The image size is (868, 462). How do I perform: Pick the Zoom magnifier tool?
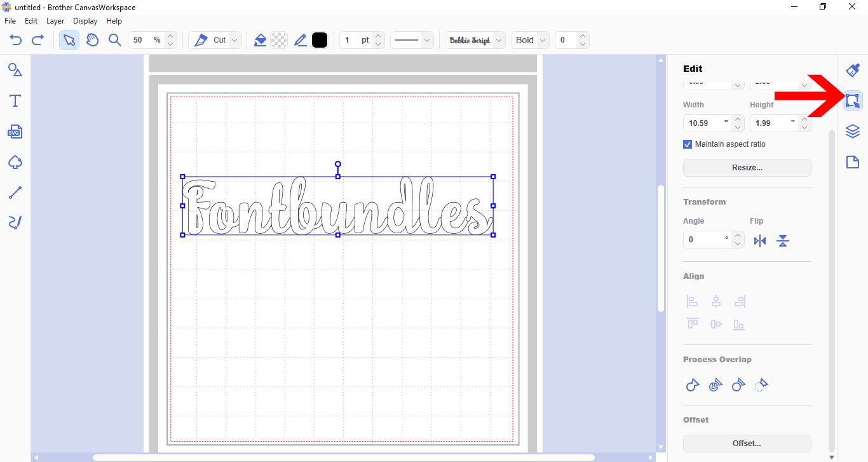click(114, 40)
